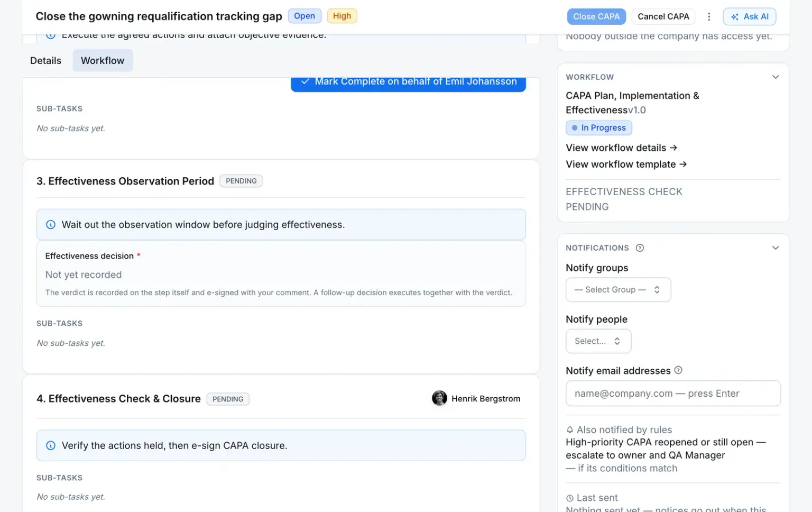Focus the notify email addresses input field
The width and height of the screenshot is (812, 512).
pos(673,394)
